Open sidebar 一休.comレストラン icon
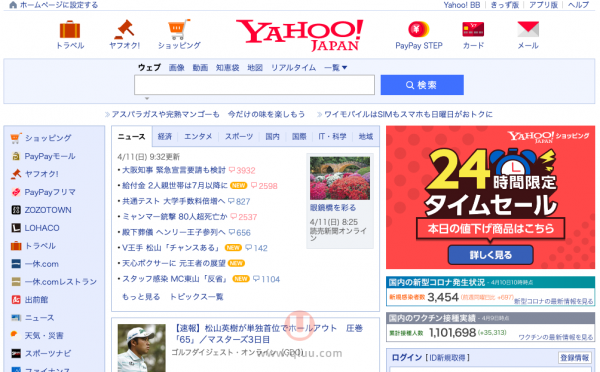Image resolution: width=600 pixels, height=372 pixels. point(16,282)
